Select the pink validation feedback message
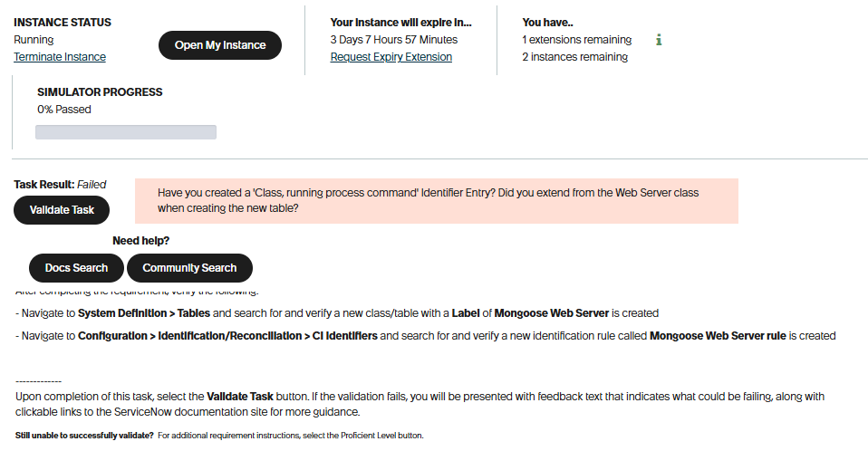 (x=436, y=200)
